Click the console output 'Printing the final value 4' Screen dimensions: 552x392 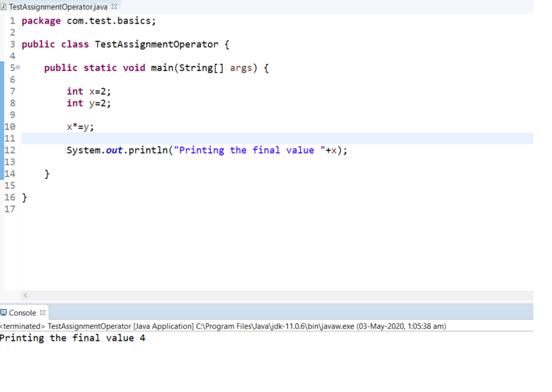coord(72,338)
